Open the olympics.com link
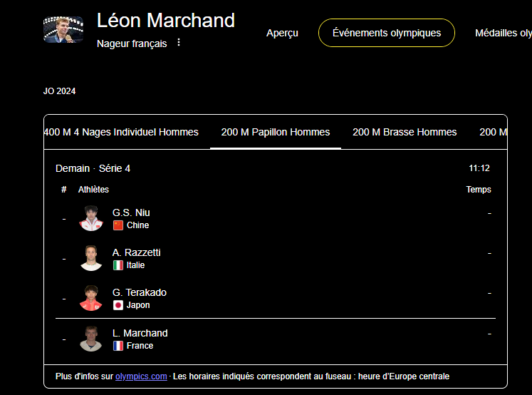 141,376
